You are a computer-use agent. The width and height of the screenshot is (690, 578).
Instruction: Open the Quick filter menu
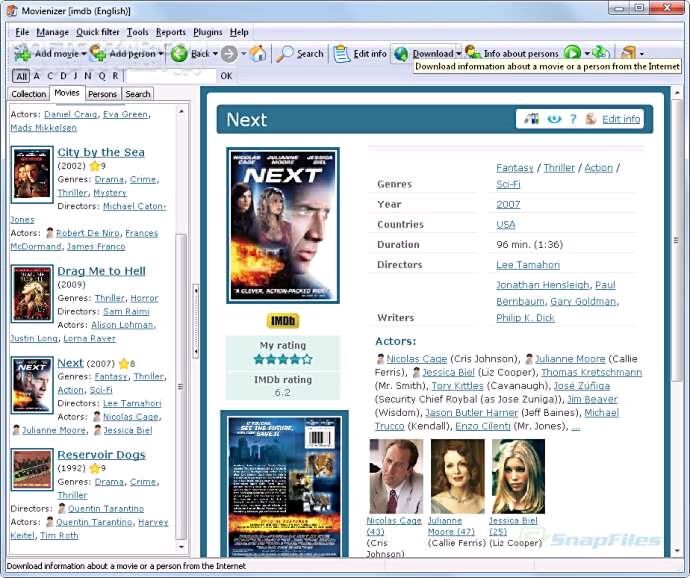click(x=98, y=32)
